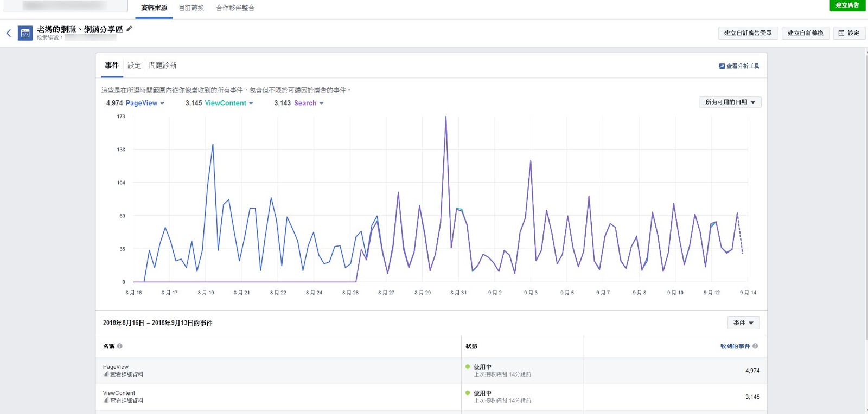The width and height of the screenshot is (868, 414).
Task: Click bar chart icon under PageView row
Action: [x=106, y=374]
